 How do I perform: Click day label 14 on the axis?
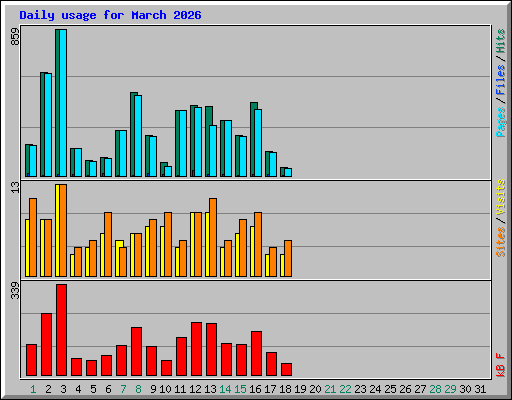(x=225, y=389)
